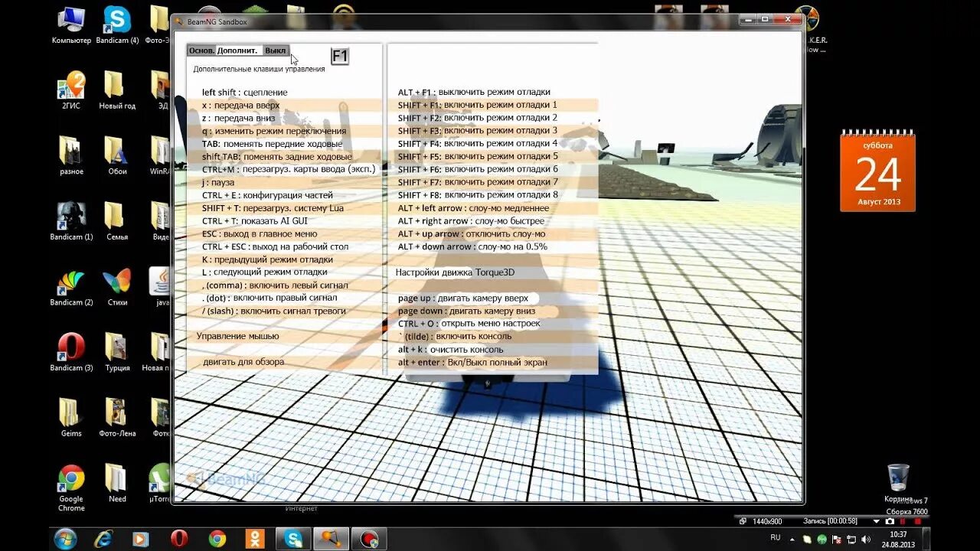This screenshot has height=551, width=980.
Task: Open the Стихи desktop icon
Action: pyautogui.click(x=116, y=287)
